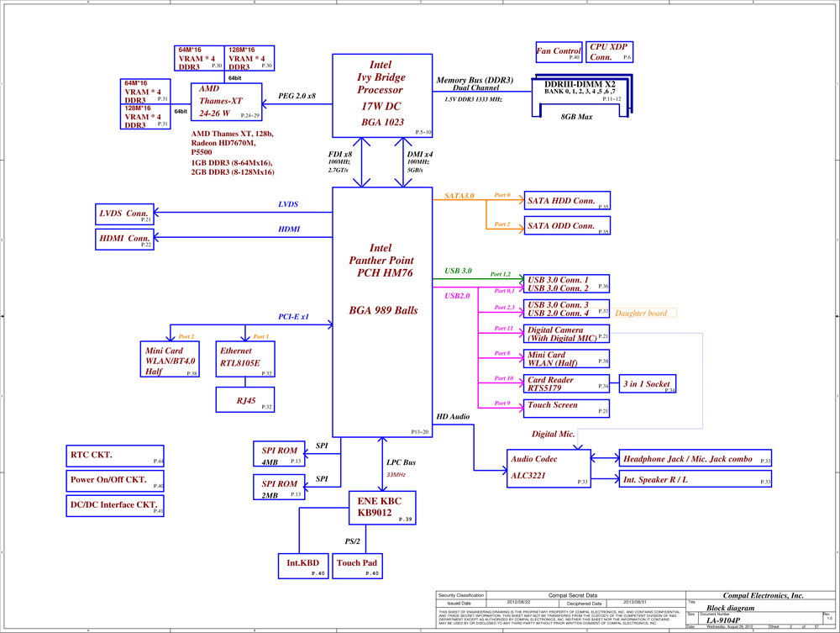The image size is (840, 633).
Task: Select the "FDI x8" label
Action: [340, 154]
